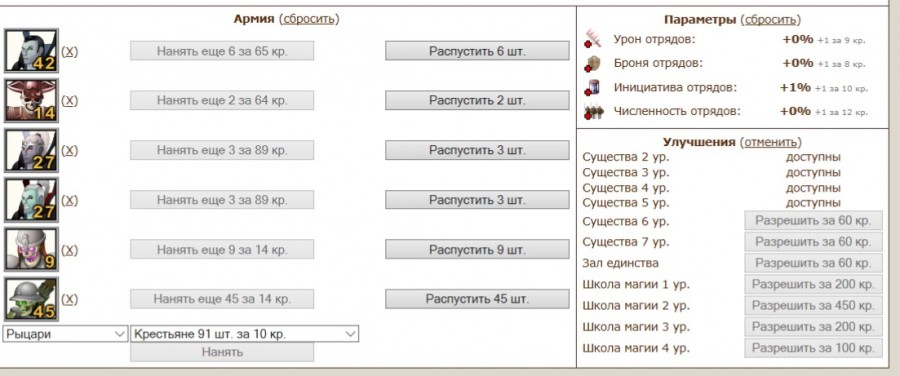Allow Школа магии 2 ур. for 450 кр.
The height and width of the screenshot is (376, 900).
click(x=813, y=305)
